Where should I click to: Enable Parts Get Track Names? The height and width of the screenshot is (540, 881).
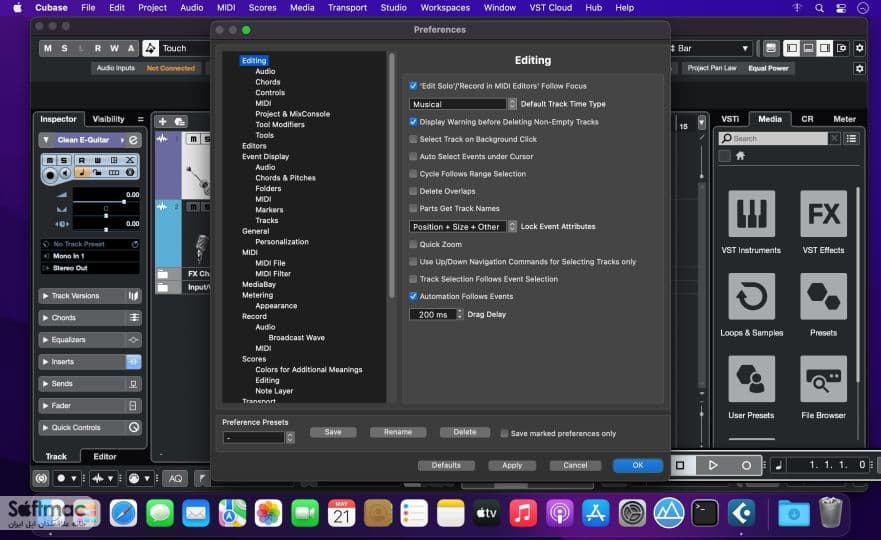pos(413,208)
